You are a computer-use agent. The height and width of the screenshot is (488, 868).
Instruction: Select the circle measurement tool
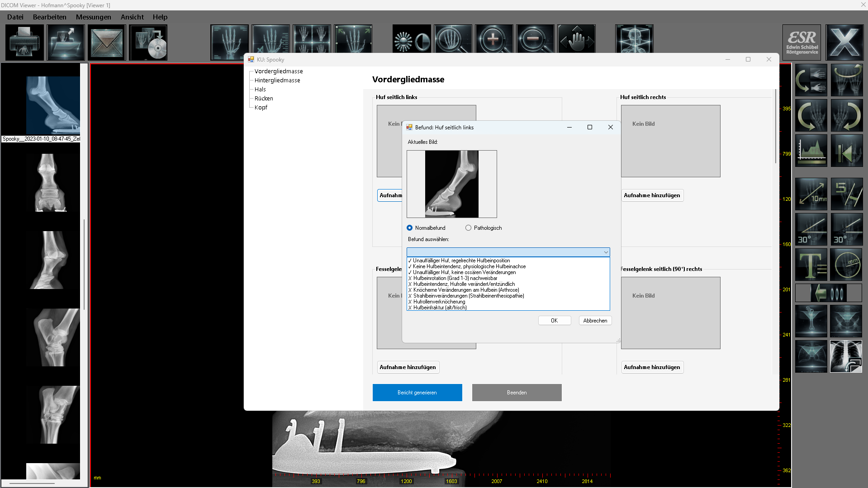click(846, 265)
